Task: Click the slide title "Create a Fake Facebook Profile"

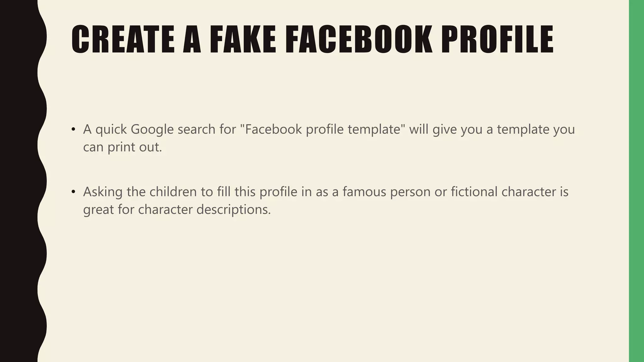Action: click(312, 39)
